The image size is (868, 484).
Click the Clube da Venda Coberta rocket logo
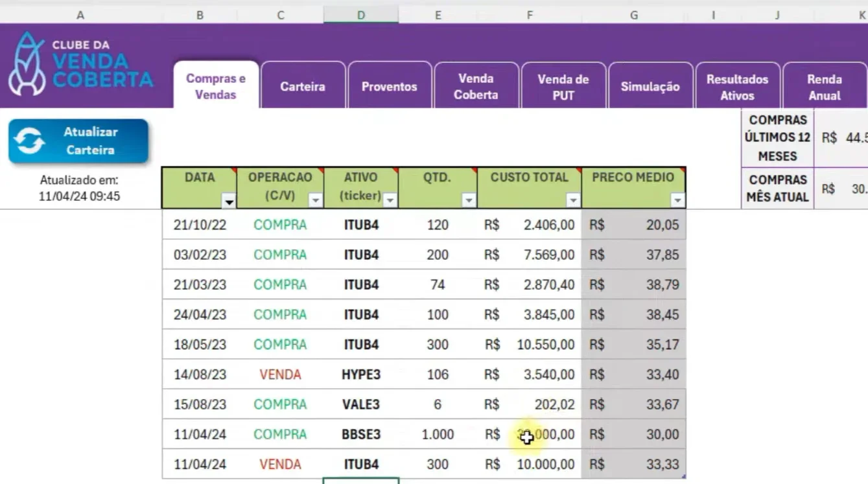pyautogui.click(x=26, y=63)
